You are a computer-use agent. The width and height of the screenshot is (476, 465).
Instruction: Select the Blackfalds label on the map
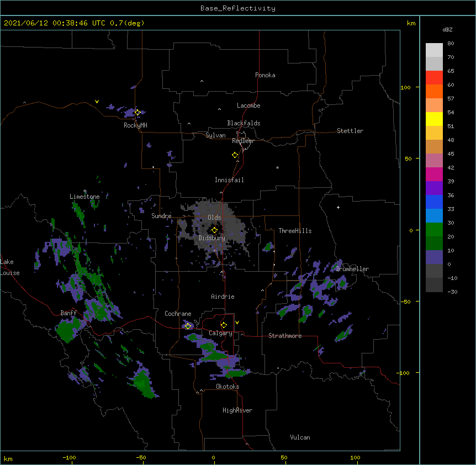(244, 123)
